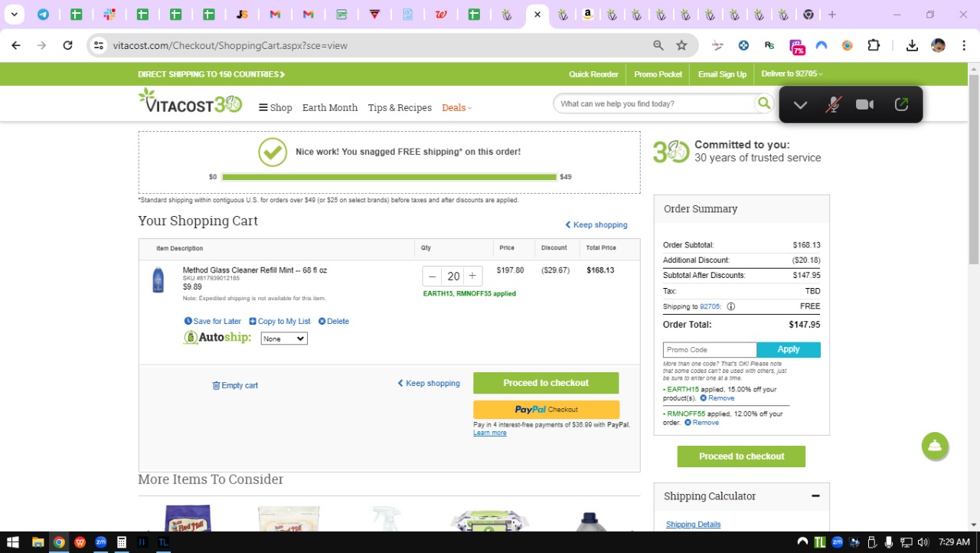Click the Vitacost 30 logo
The width and height of the screenshot is (980, 553).
190,102
